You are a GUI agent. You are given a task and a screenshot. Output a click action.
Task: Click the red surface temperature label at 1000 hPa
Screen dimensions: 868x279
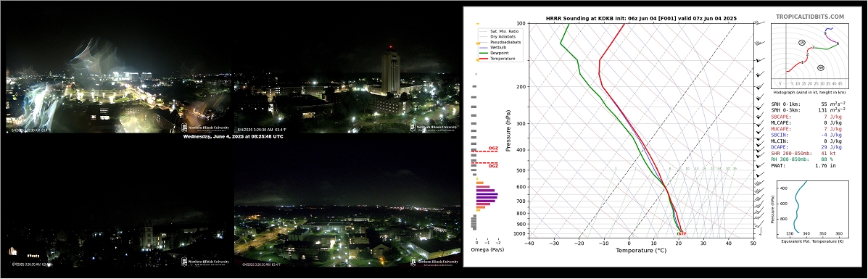682,233
